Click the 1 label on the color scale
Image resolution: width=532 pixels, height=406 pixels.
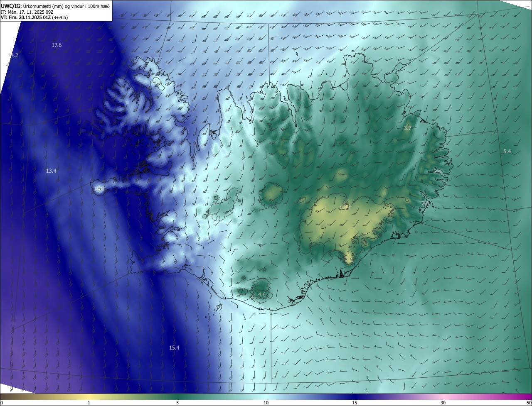(89, 403)
